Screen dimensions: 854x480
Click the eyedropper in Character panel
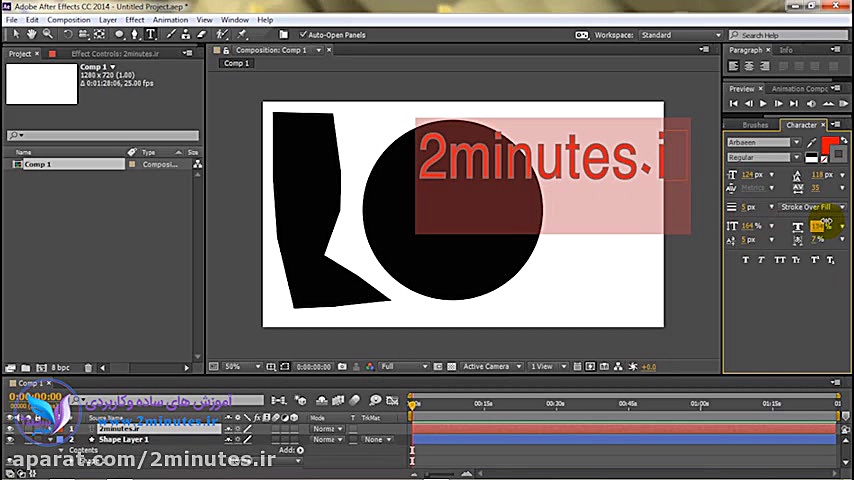pos(812,143)
